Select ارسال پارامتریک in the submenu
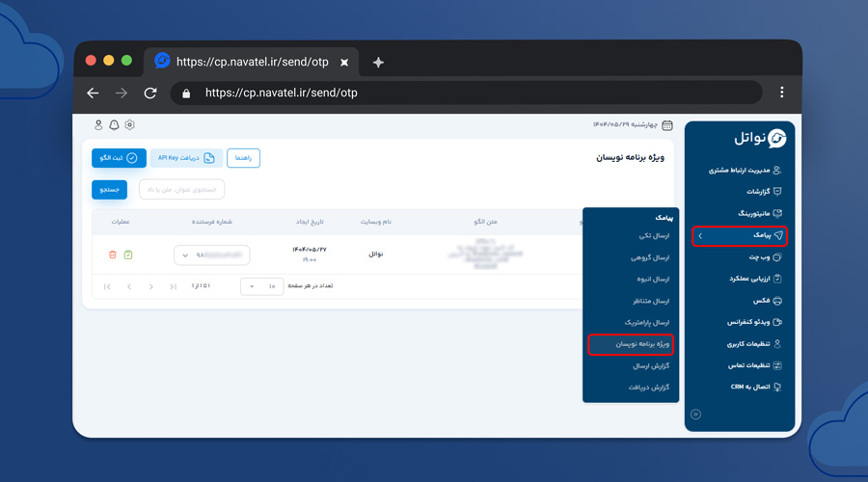 pyautogui.click(x=646, y=323)
